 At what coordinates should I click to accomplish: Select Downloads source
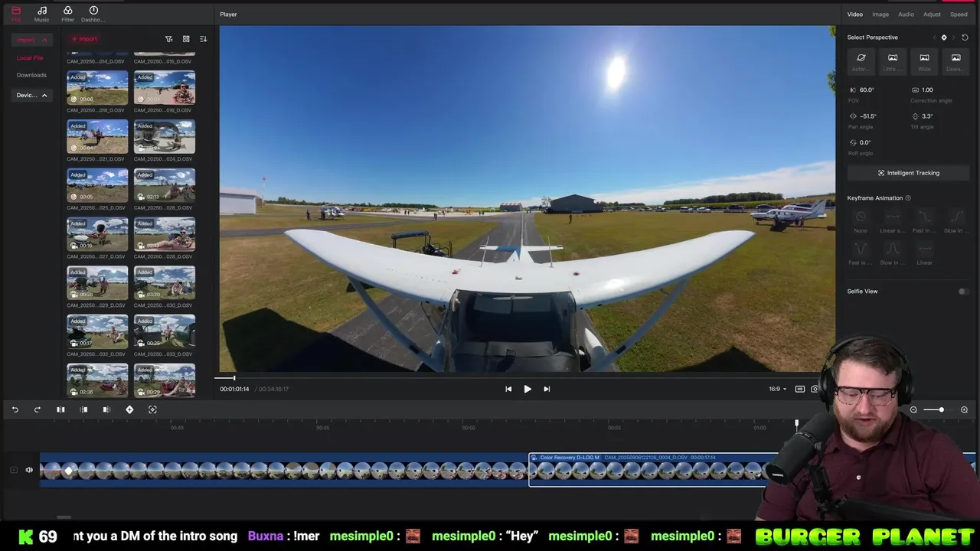click(x=31, y=75)
